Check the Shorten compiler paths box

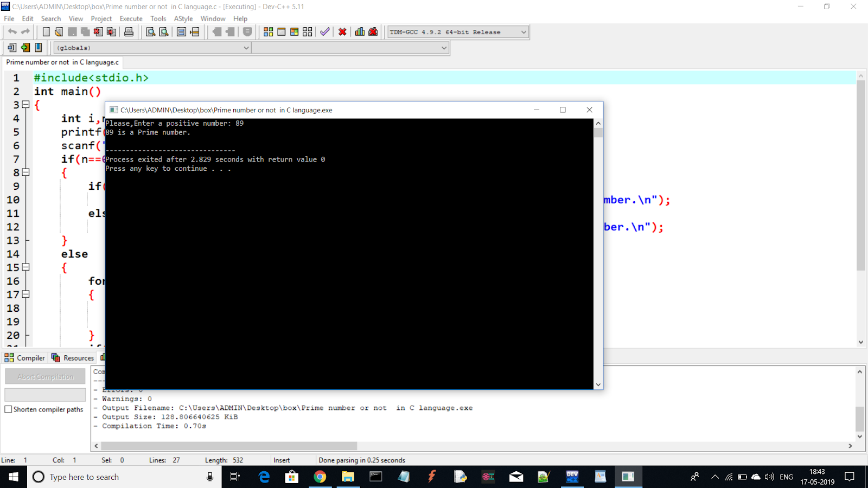point(8,409)
